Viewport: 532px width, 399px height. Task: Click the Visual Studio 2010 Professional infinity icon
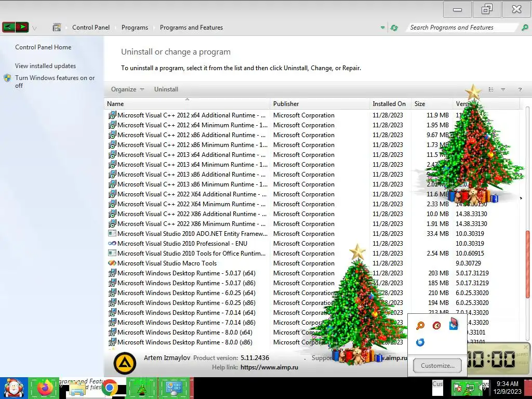(x=112, y=243)
